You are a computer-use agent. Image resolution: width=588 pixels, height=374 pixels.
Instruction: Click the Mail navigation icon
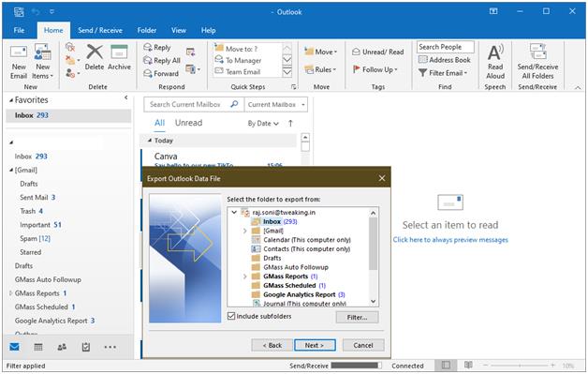[x=14, y=347]
